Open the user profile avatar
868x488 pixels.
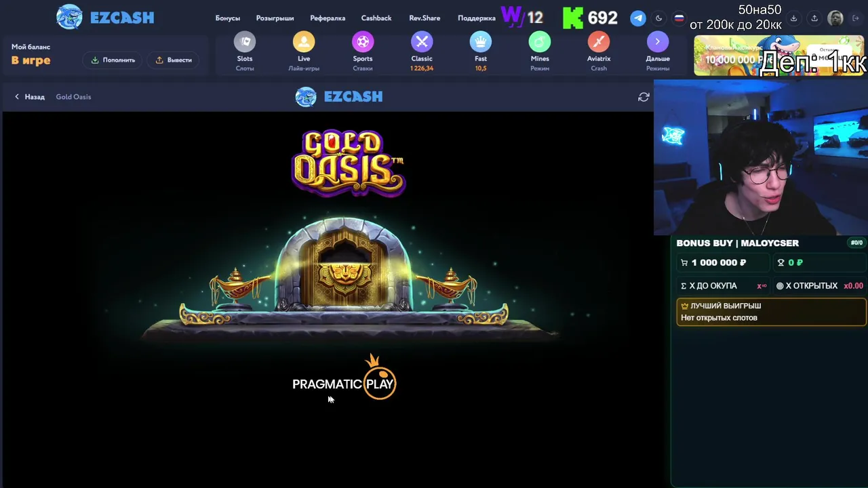pos(835,18)
